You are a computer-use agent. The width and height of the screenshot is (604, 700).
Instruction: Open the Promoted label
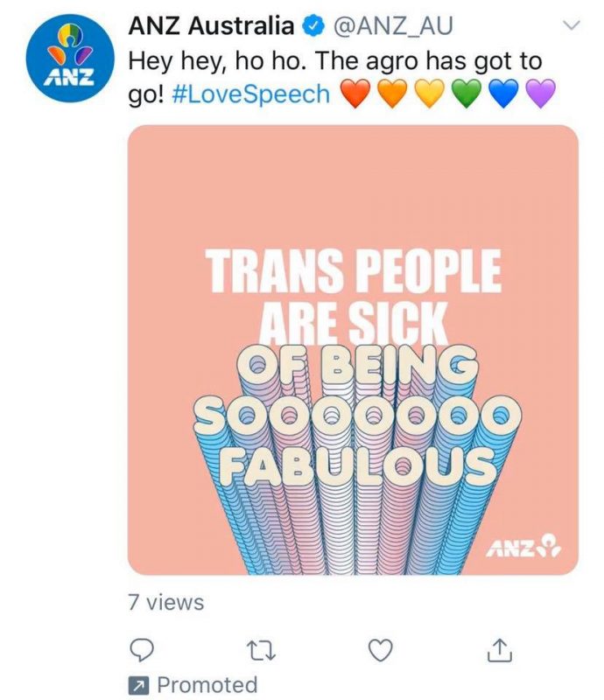[x=207, y=685]
